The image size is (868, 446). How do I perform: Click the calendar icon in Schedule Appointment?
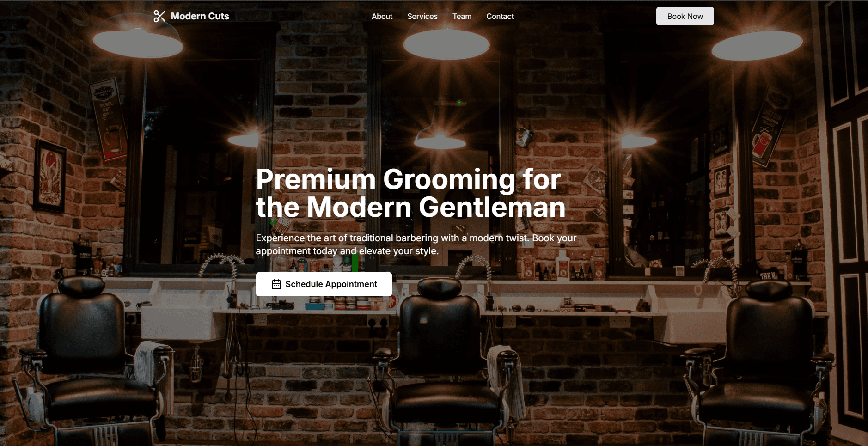(276, 284)
